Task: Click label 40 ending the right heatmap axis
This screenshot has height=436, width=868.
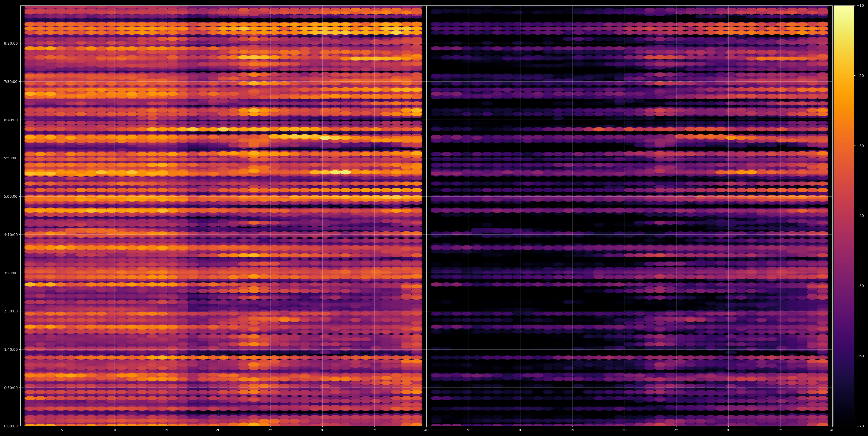Action: click(x=832, y=430)
